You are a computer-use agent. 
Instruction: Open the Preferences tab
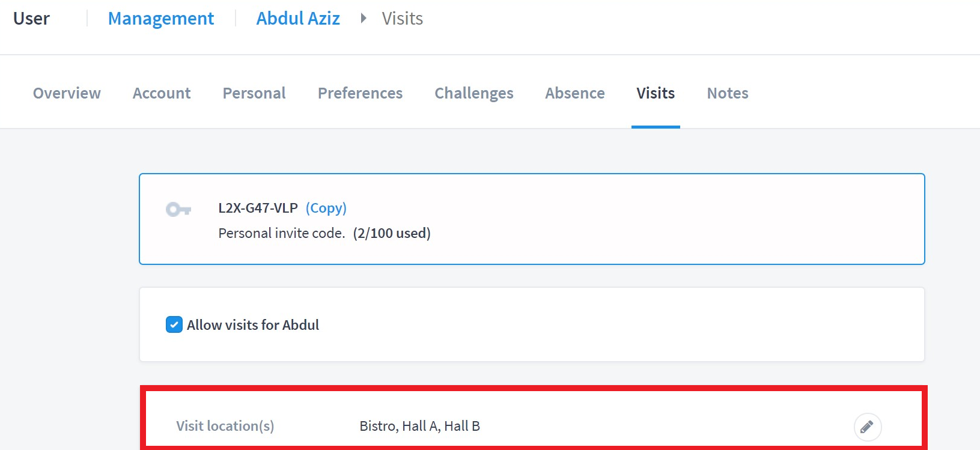pyautogui.click(x=361, y=93)
